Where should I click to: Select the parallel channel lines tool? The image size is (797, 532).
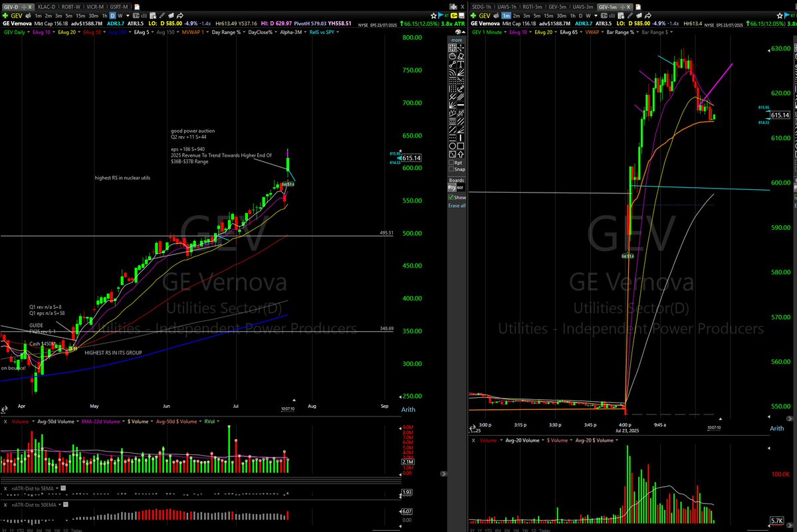[x=461, y=96]
